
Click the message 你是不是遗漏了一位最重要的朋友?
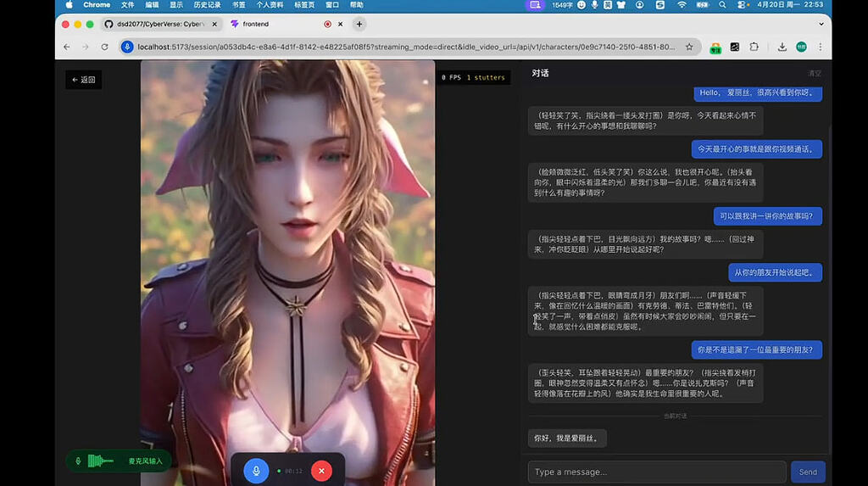[756, 349]
